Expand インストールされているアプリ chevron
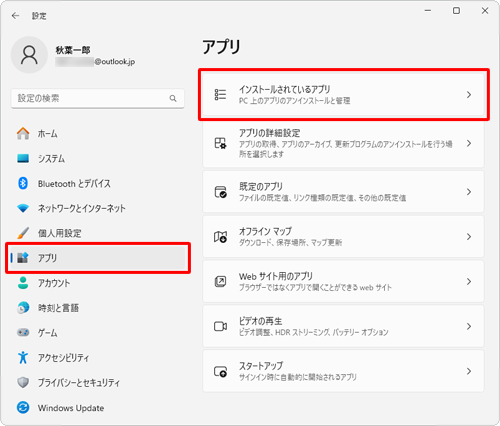The width and height of the screenshot is (500, 426). (x=469, y=95)
